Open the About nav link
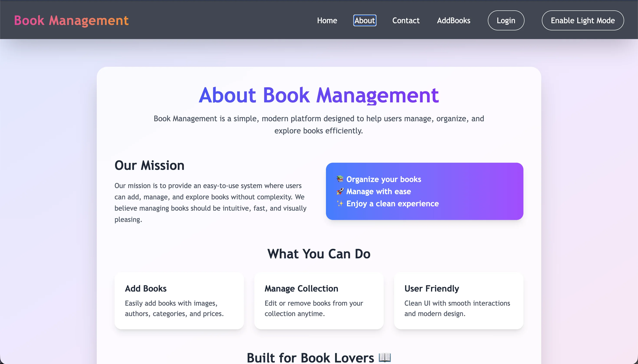This screenshot has width=638, height=364. (365, 20)
